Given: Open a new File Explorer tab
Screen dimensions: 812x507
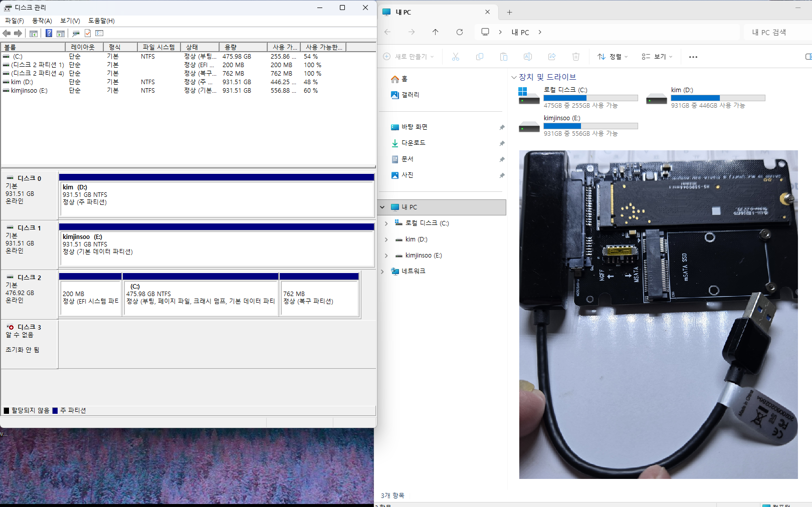Looking at the screenshot, I should click(509, 12).
